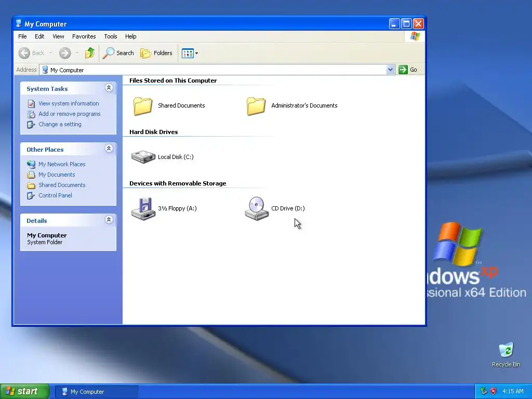Click the 4:15 AM clock

click(x=513, y=391)
